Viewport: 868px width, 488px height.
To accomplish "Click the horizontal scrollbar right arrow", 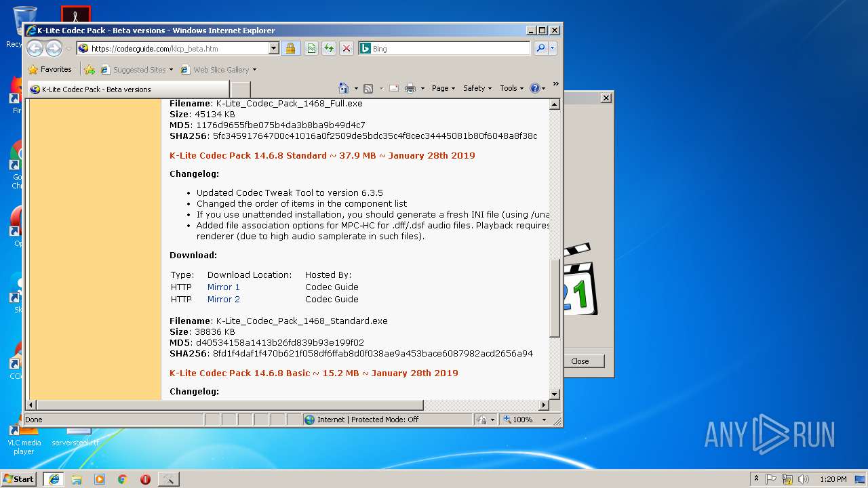I will tap(543, 405).
